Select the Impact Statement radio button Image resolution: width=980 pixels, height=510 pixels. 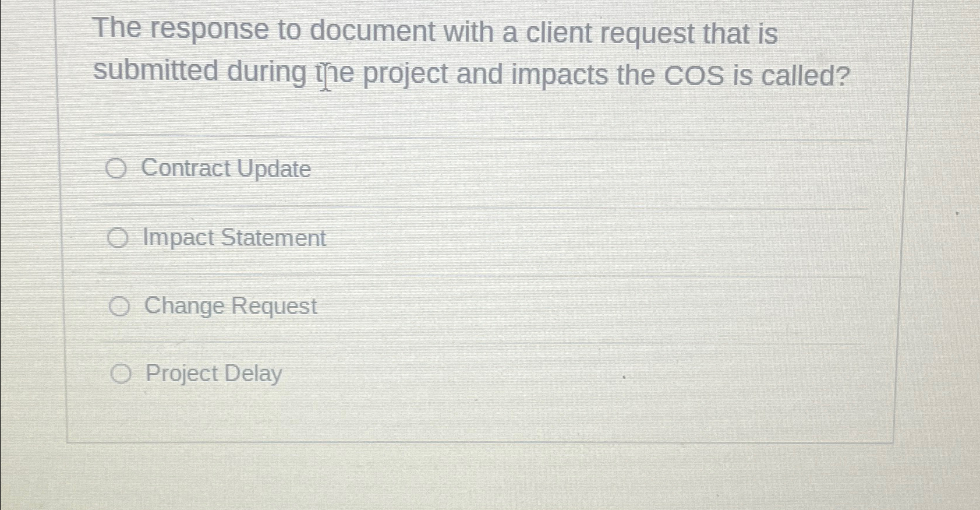click(118, 237)
